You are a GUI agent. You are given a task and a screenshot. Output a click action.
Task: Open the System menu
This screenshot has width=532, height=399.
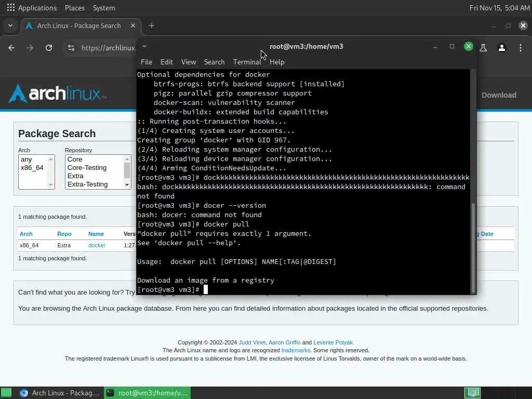(x=104, y=8)
